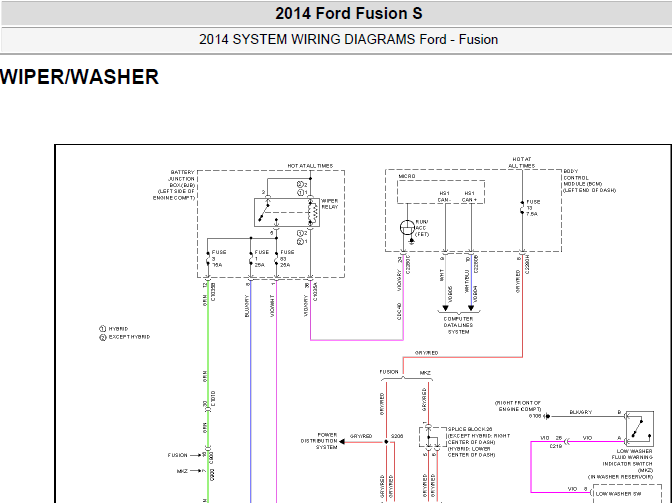Image resolution: width=672 pixels, height=503 pixels.
Task: Click the RUN/ACC FET transistor symbol
Action: coord(407,227)
